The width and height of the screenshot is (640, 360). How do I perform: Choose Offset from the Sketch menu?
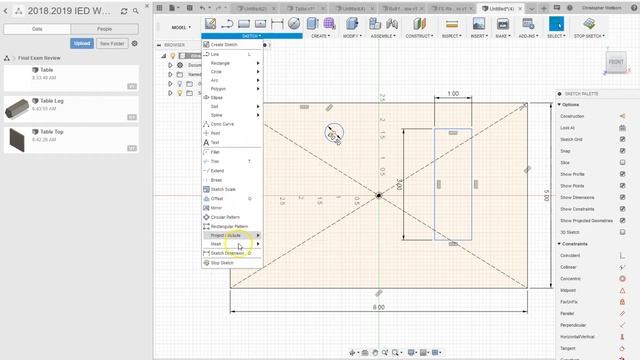(232, 198)
